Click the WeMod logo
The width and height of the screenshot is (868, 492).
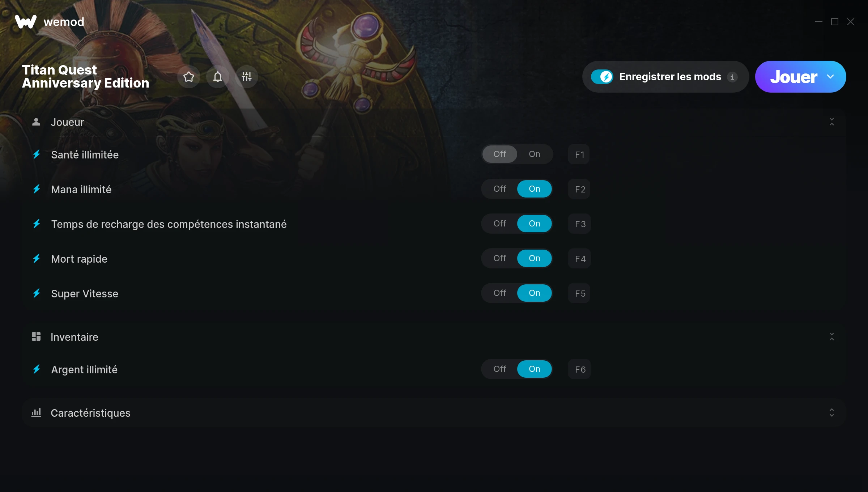(26, 22)
